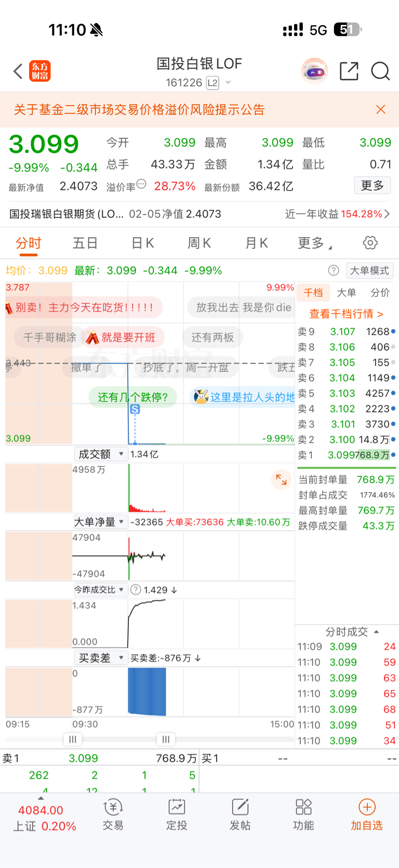
Task: Open chart settings gear icon
Action: (x=370, y=243)
